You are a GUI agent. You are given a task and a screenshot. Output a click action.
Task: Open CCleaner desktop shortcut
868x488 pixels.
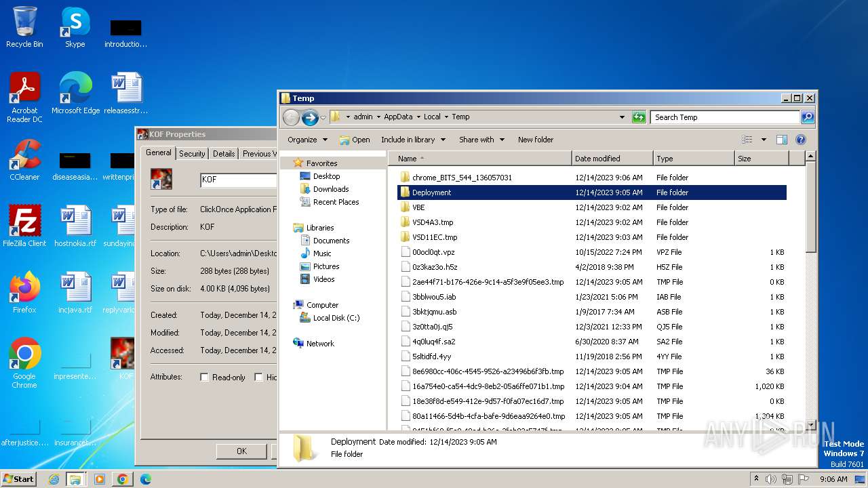pyautogui.click(x=24, y=160)
